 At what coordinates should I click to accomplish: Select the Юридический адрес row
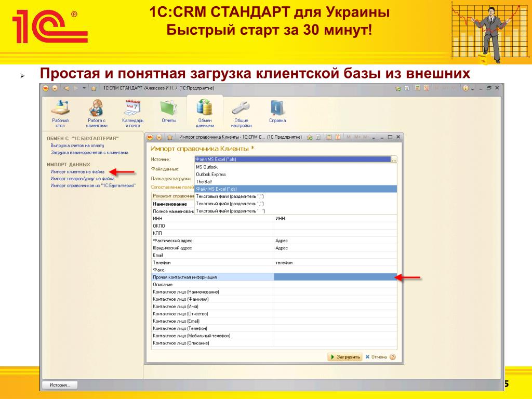274,248
